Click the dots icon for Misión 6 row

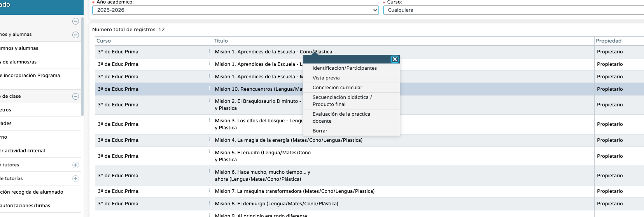[x=209, y=171]
